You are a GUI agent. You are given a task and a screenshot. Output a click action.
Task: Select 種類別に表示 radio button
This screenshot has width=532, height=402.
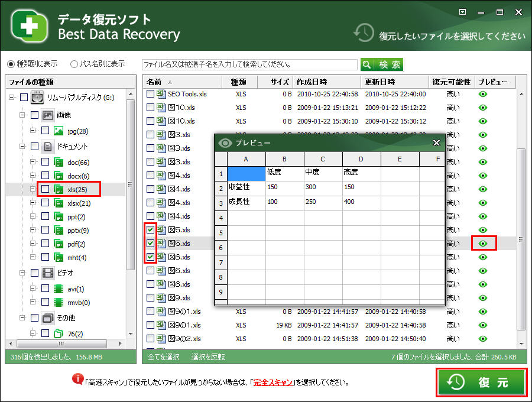point(11,64)
